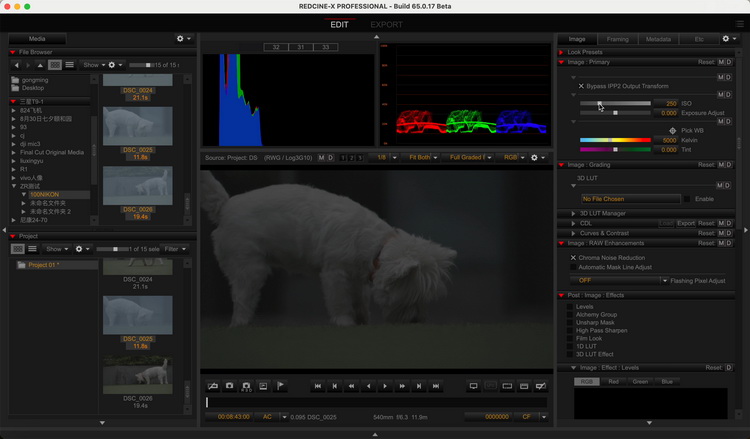This screenshot has width=750, height=439.
Task: Click Reset for Image : Primary
Action: pos(705,62)
